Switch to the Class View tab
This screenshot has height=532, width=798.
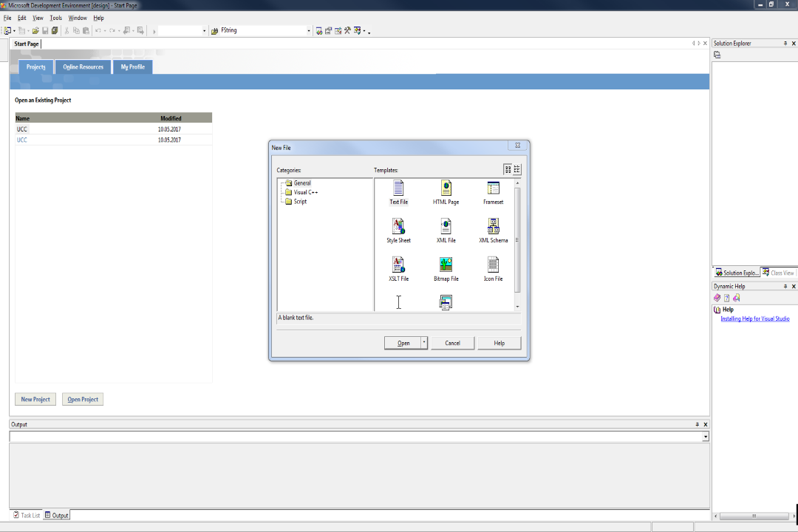click(x=778, y=273)
